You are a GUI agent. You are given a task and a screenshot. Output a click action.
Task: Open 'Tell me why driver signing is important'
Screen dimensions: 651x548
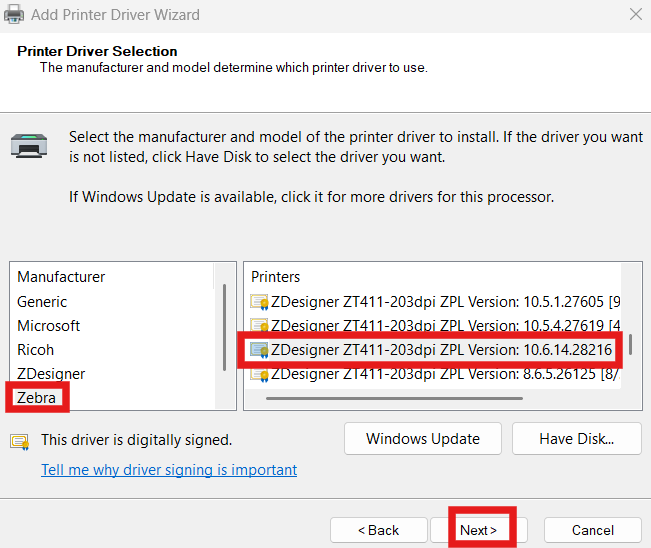point(169,470)
